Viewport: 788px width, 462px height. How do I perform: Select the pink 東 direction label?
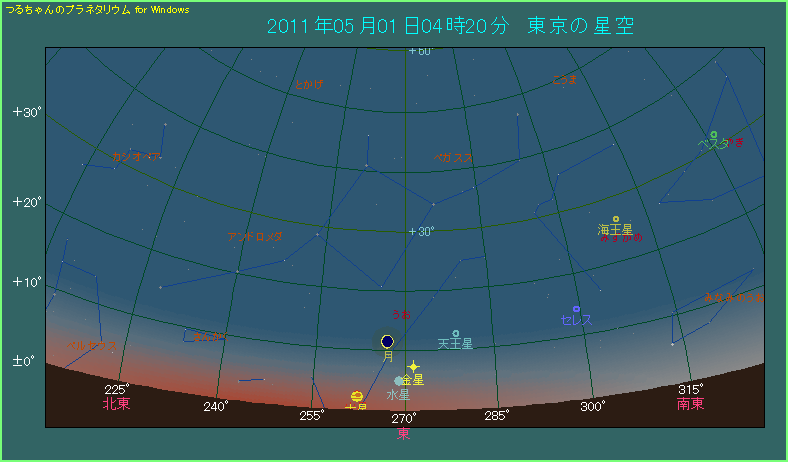coord(403,433)
